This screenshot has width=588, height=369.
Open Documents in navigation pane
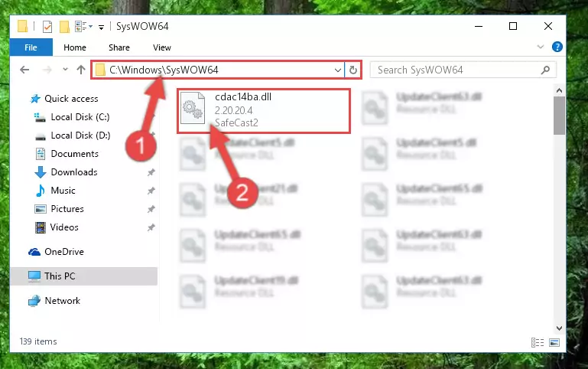click(x=75, y=154)
